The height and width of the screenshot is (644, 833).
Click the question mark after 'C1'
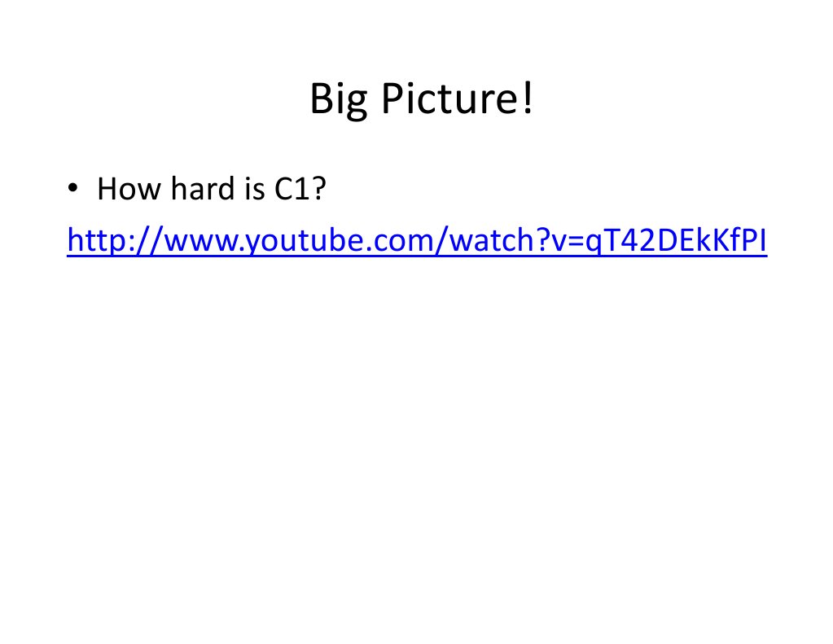tap(318, 188)
